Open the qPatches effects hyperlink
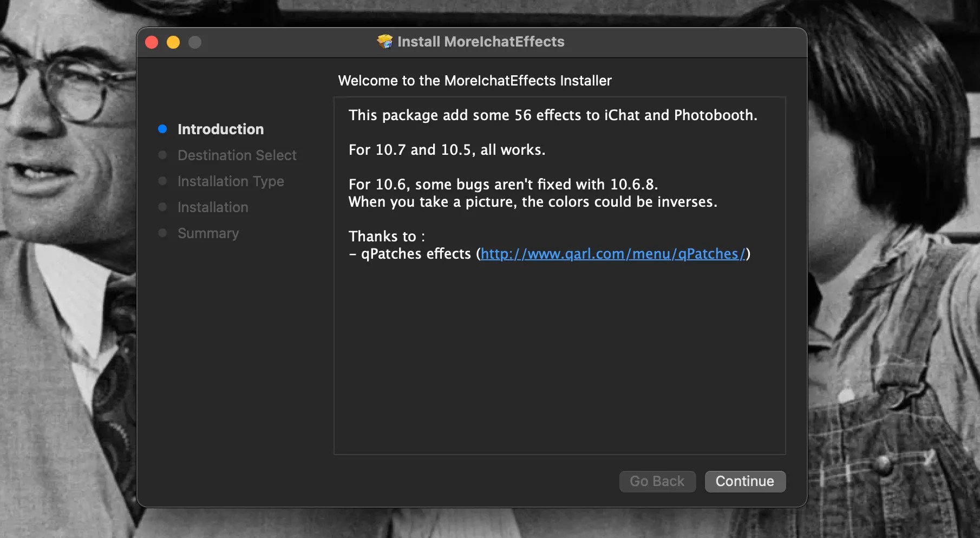The height and width of the screenshot is (538, 980). click(612, 254)
